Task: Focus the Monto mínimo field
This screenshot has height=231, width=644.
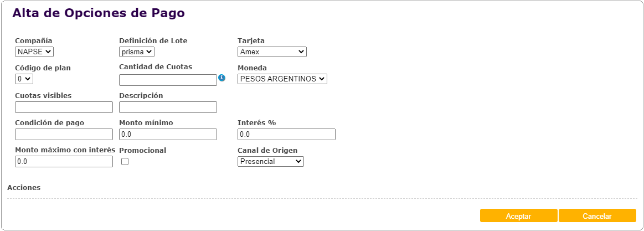Action: coord(168,134)
